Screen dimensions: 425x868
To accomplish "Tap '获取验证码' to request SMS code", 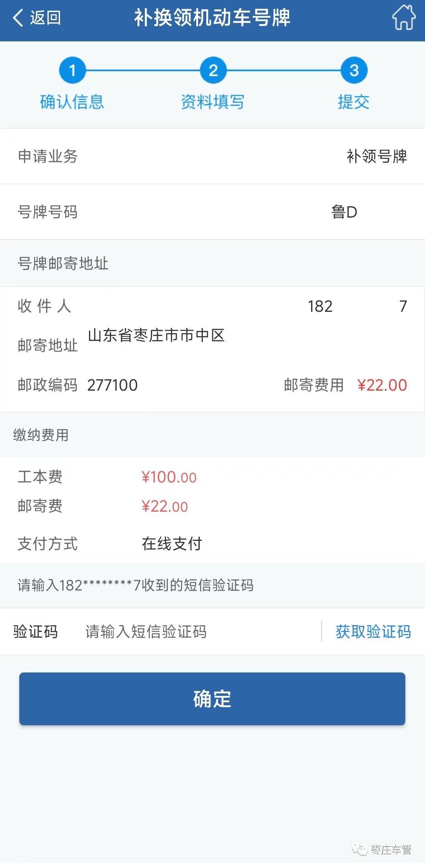I will pos(373,632).
